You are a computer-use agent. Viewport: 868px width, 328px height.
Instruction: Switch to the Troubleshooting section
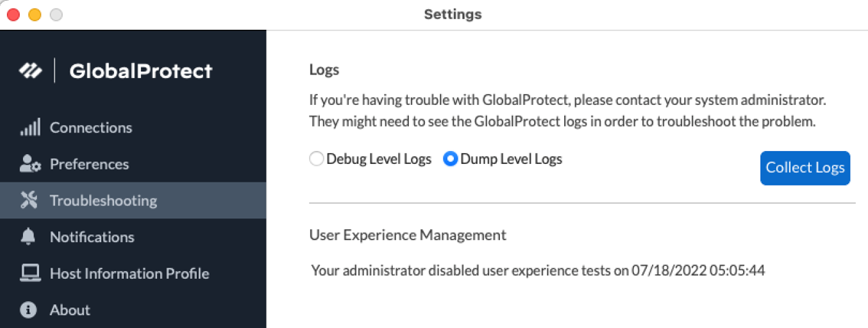(x=103, y=201)
